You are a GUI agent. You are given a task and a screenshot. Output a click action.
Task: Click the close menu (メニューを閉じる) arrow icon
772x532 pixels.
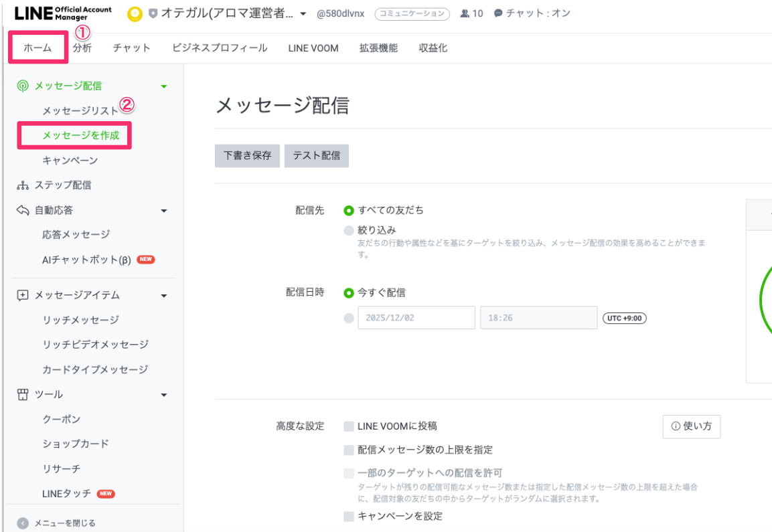(x=23, y=523)
